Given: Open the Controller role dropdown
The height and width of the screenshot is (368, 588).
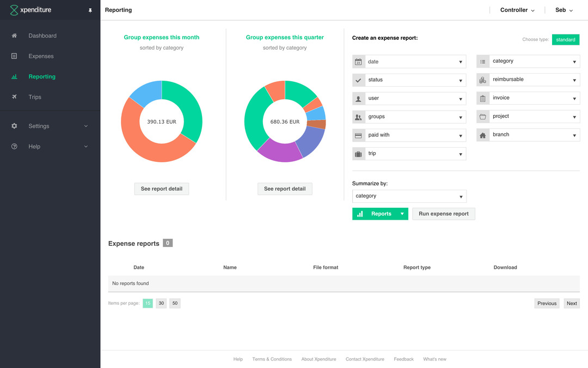Looking at the screenshot, I should coord(516,10).
